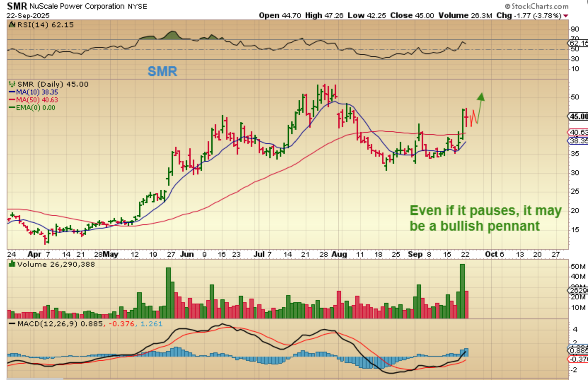588x380 pixels.
Task: Click the NuScale Power Corporation company name
Action: coord(77,6)
